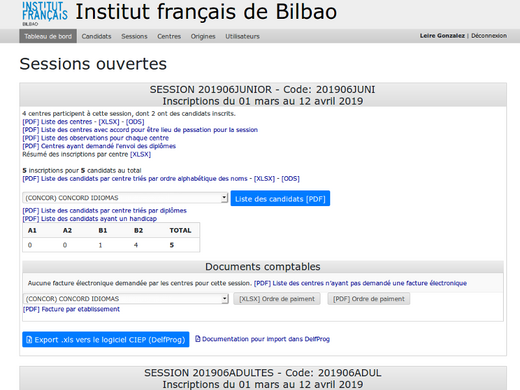520x390 pixels.
Task: Click the [XLSX] Ordre de paiment button
Action: click(277, 299)
